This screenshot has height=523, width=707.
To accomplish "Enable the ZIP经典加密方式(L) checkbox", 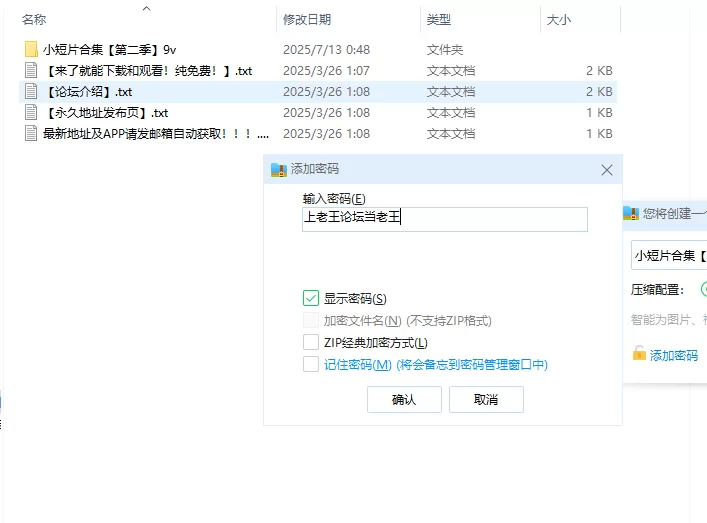I will 311,342.
